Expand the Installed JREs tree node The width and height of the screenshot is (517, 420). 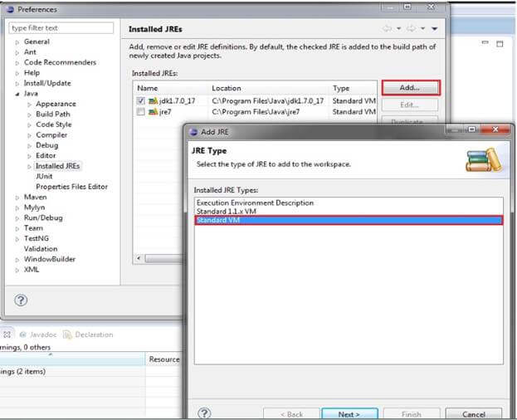(x=29, y=167)
